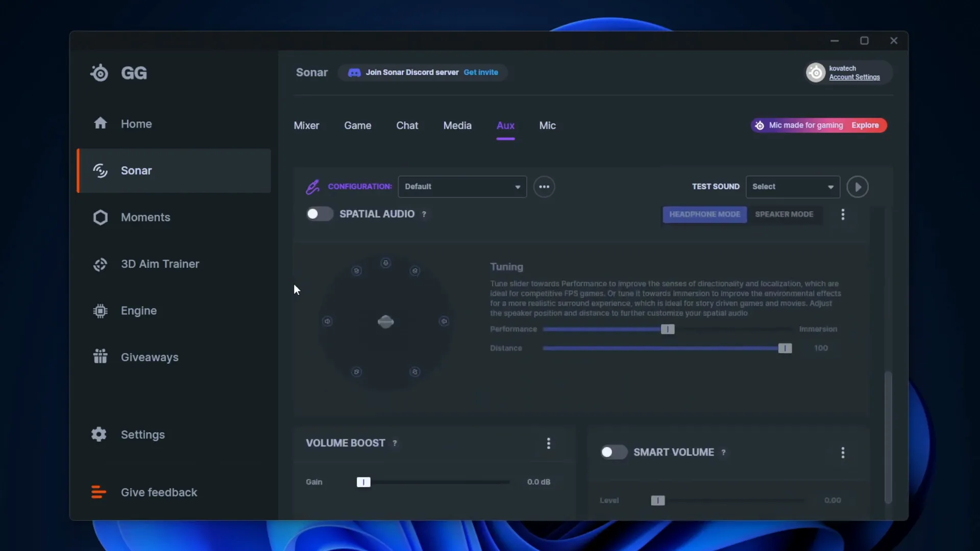Click the Give feedback orange lines icon
This screenshot has width=980, height=551.
99,492
